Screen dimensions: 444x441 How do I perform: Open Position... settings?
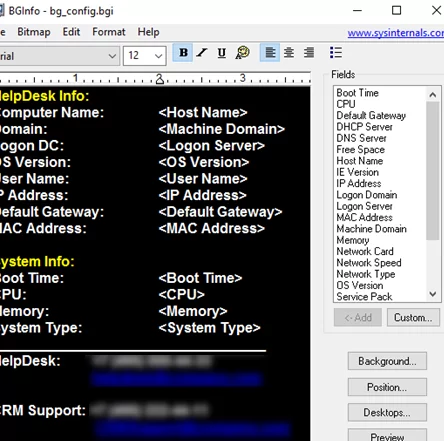[x=387, y=387]
